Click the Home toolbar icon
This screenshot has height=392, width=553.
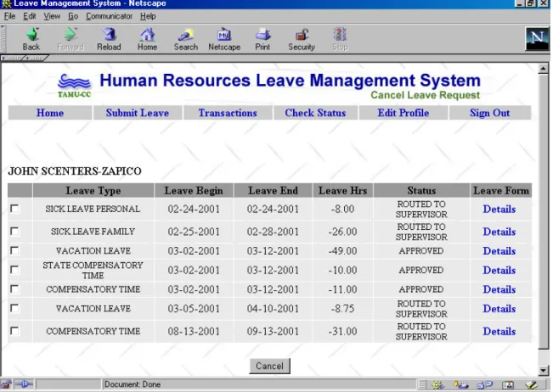(x=147, y=39)
